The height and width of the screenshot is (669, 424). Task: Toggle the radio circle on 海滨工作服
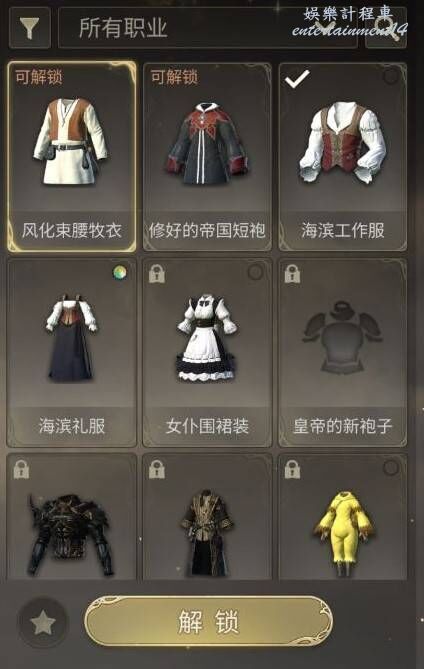pos(390,76)
